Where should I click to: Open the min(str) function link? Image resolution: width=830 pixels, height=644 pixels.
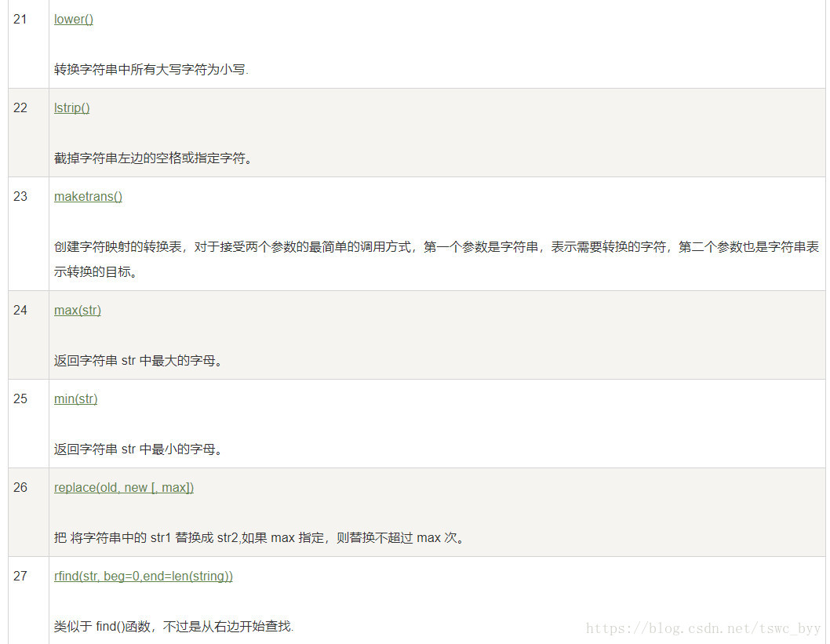75,398
